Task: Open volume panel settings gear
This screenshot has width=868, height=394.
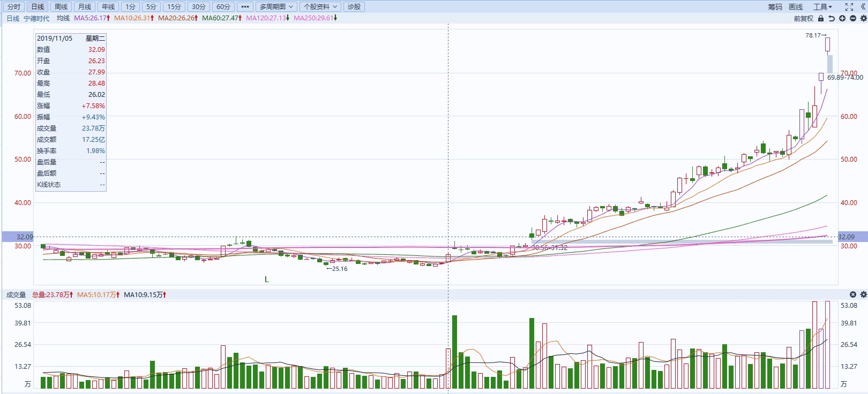Action: [x=863, y=294]
